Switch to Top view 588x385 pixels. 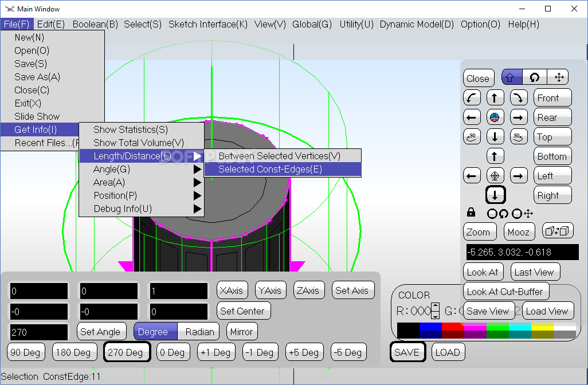[x=552, y=137]
